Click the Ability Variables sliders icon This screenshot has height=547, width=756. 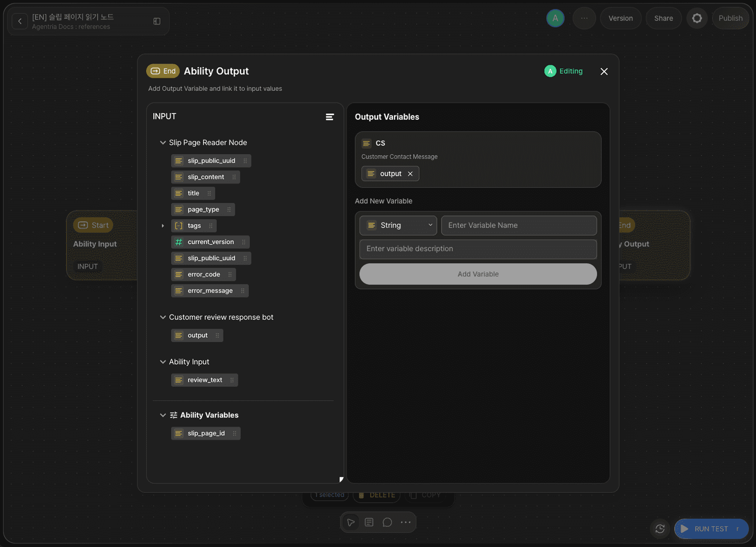(173, 415)
